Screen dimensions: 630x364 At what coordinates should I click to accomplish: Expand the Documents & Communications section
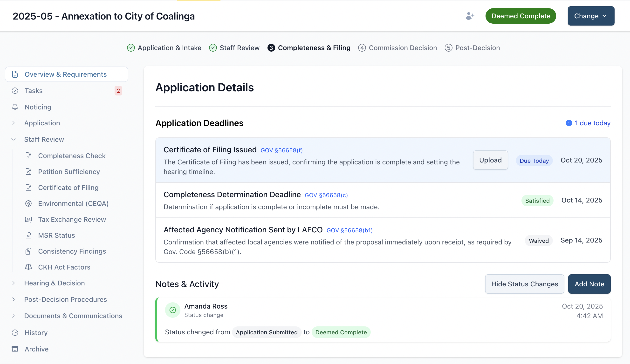click(x=14, y=316)
